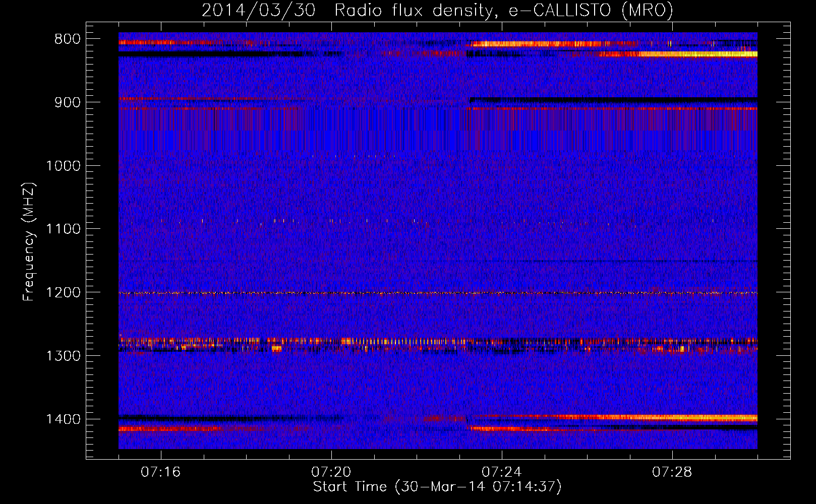The width and height of the screenshot is (816, 504).
Task: Click the 1300 frequency tick label
Action: [63, 356]
